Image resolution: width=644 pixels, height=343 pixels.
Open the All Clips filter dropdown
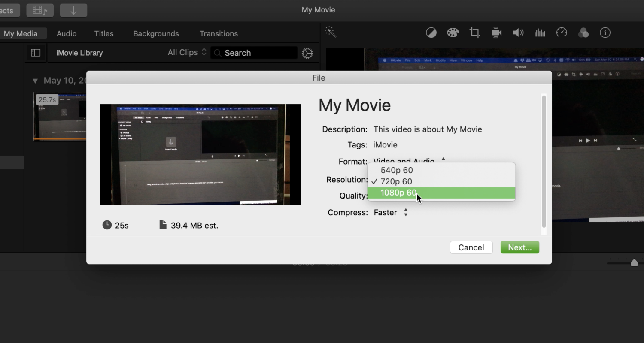pos(187,52)
